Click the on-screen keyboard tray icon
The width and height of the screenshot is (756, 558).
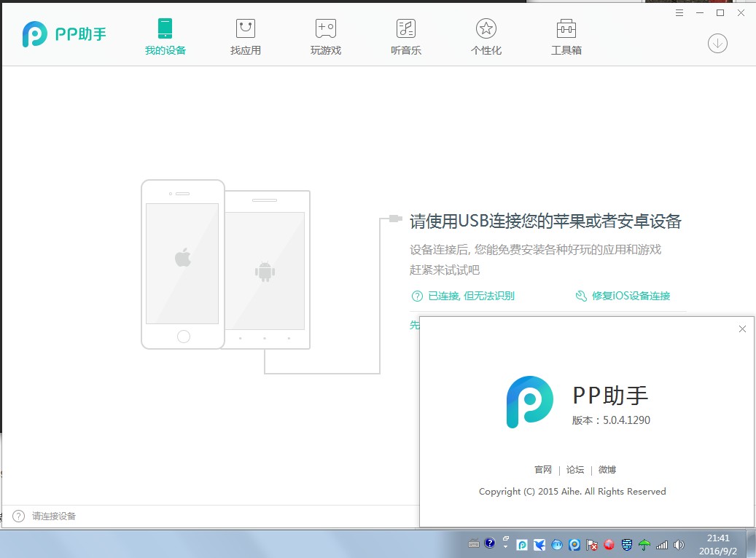coord(474,543)
